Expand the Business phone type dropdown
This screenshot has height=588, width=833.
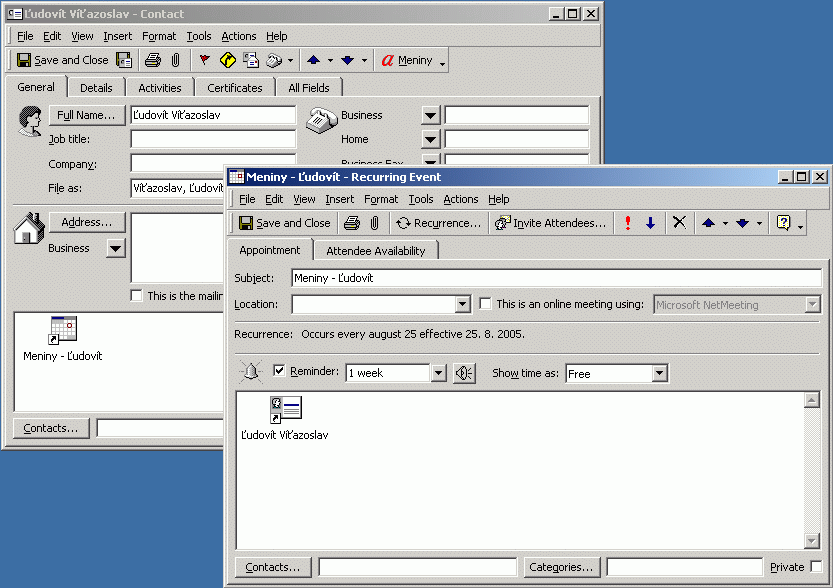431,115
